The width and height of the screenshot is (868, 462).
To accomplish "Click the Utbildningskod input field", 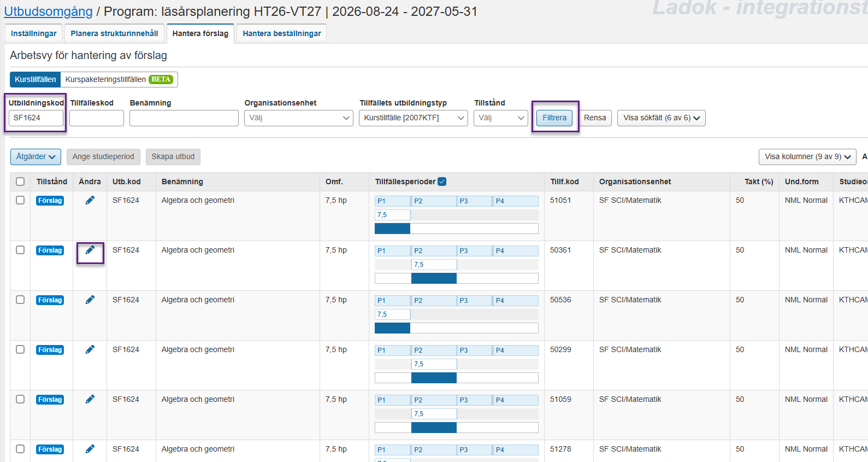I will point(36,118).
